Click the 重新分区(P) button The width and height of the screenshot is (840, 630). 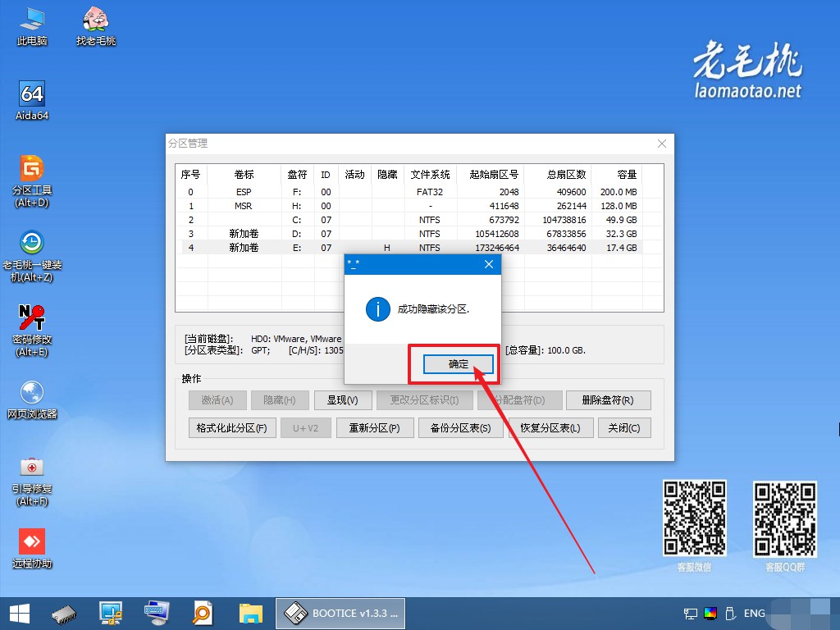click(x=374, y=428)
